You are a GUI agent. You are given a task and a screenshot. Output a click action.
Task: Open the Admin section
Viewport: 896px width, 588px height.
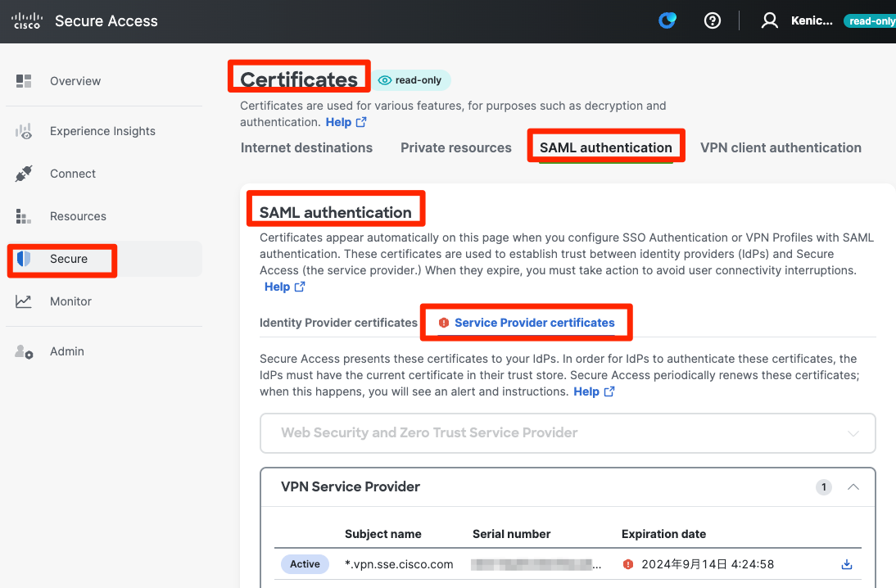[66, 351]
